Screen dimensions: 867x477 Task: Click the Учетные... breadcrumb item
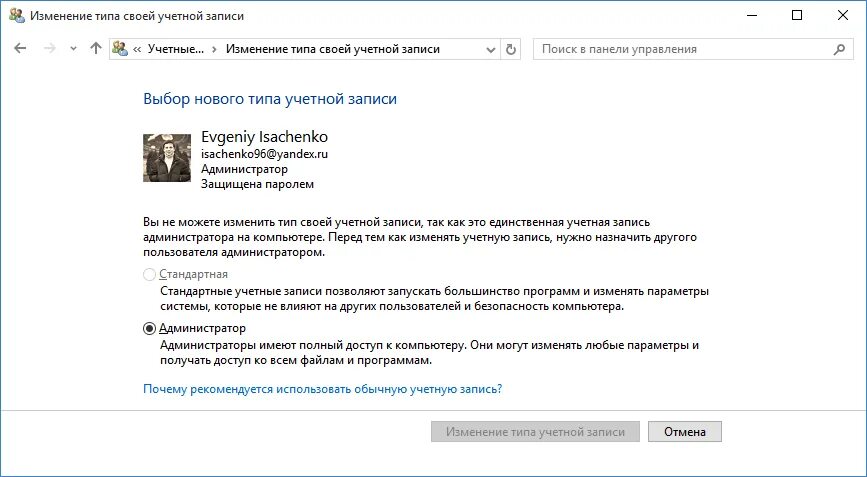pyautogui.click(x=176, y=49)
